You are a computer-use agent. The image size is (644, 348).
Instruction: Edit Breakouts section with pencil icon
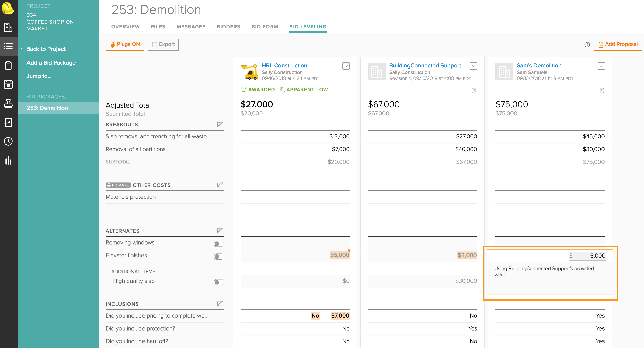coord(220,124)
